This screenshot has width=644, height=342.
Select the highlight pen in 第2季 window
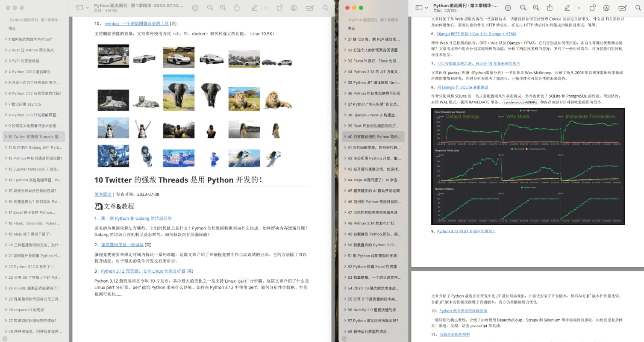pyautogui.click(x=567, y=8)
